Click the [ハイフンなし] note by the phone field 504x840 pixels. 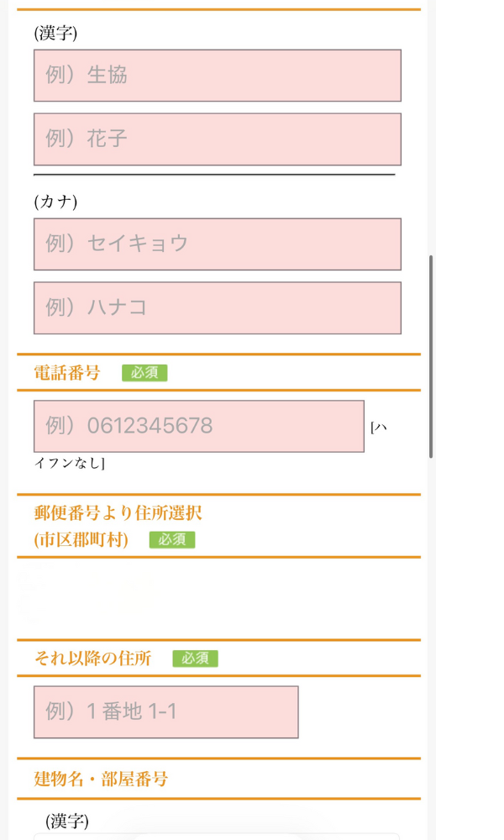click(x=380, y=428)
